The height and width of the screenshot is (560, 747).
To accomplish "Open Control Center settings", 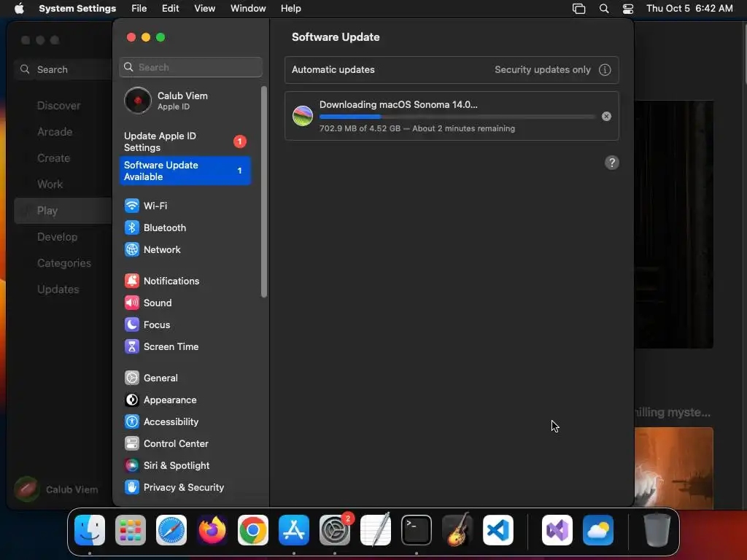I will tap(185, 444).
